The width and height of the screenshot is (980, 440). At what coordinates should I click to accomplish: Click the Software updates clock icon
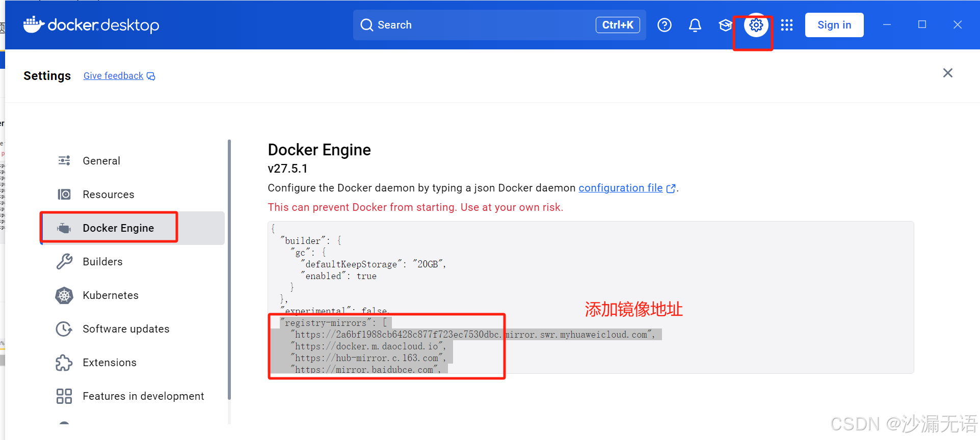pyautogui.click(x=64, y=329)
